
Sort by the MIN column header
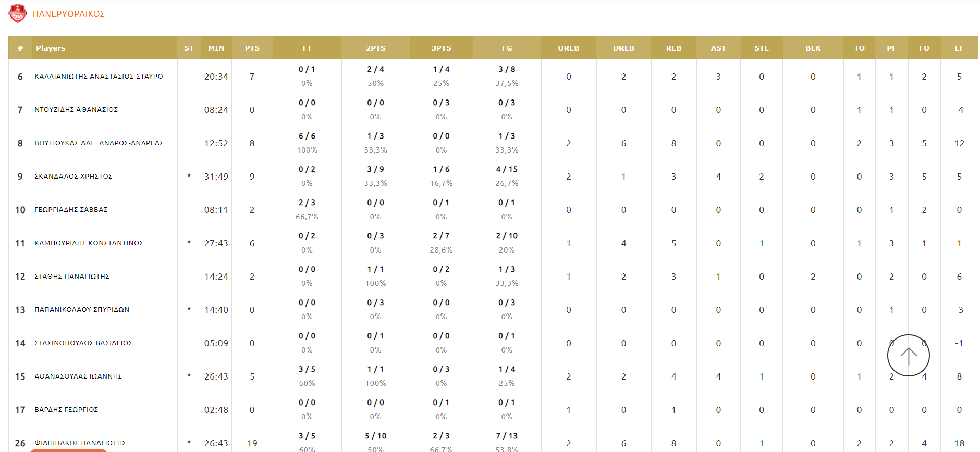click(x=216, y=48)
